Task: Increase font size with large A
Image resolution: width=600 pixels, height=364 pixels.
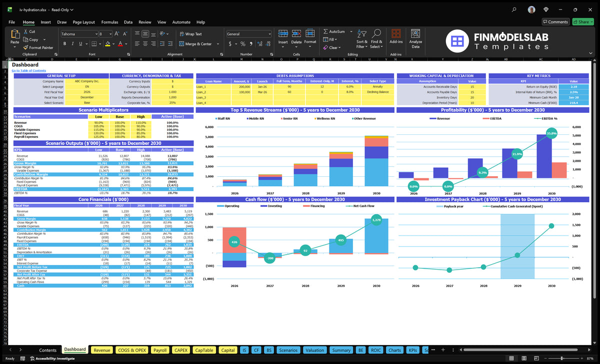Action: [x=117, y=33]
